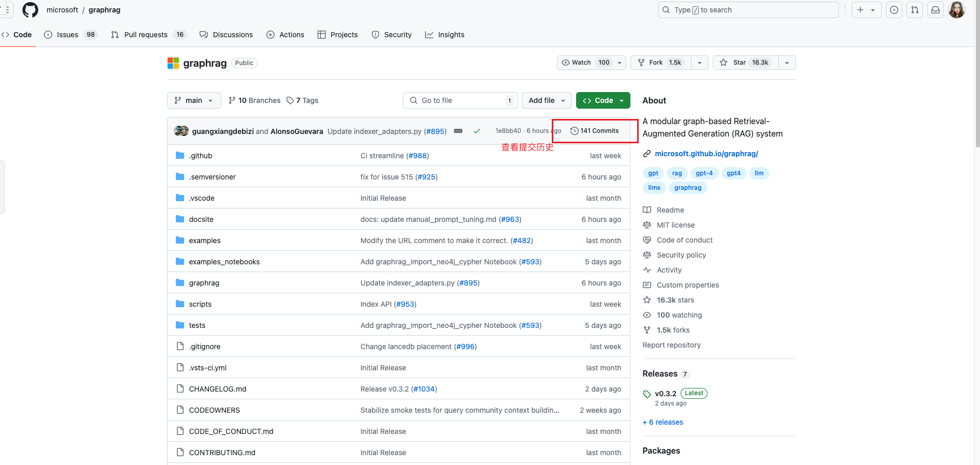View the 7 Tags link
The image size is (980, 465).
click(303, 100)
